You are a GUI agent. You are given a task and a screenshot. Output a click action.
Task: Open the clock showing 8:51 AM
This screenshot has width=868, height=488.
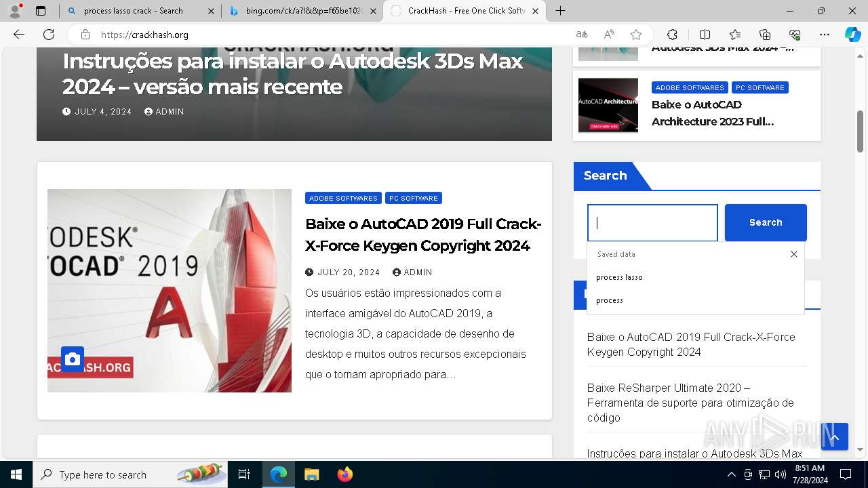pyautogui.click(x=810, y=474)
